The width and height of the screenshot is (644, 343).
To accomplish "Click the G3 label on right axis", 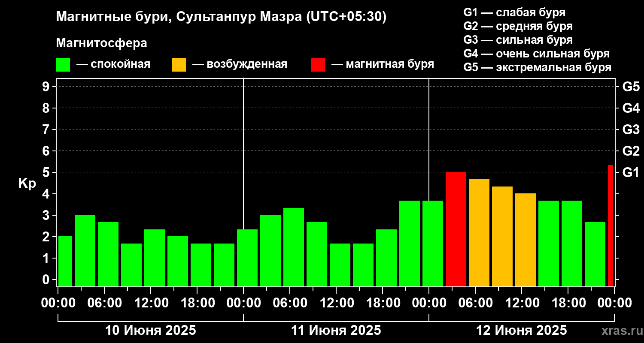I will point(631,129).
